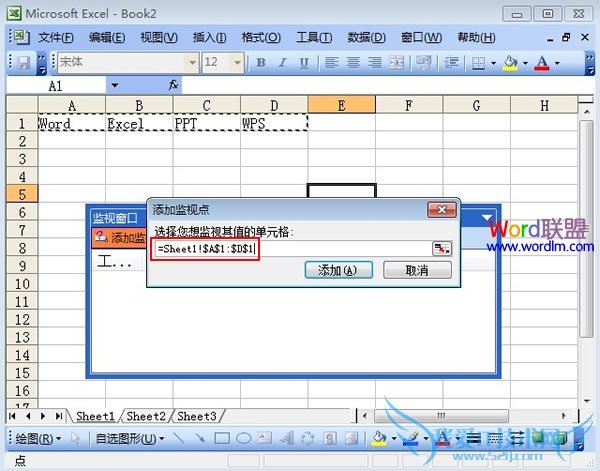Click the collapse dialog range selector icon
The height and width of the screenshot is (471, 600).
click(x=442, y=249)
